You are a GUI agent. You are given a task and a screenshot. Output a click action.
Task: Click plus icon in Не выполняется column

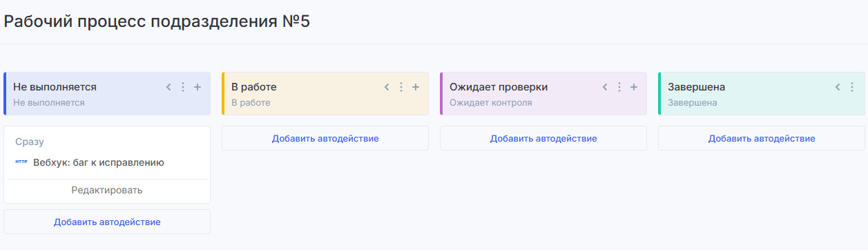click(x=197, y=87)
